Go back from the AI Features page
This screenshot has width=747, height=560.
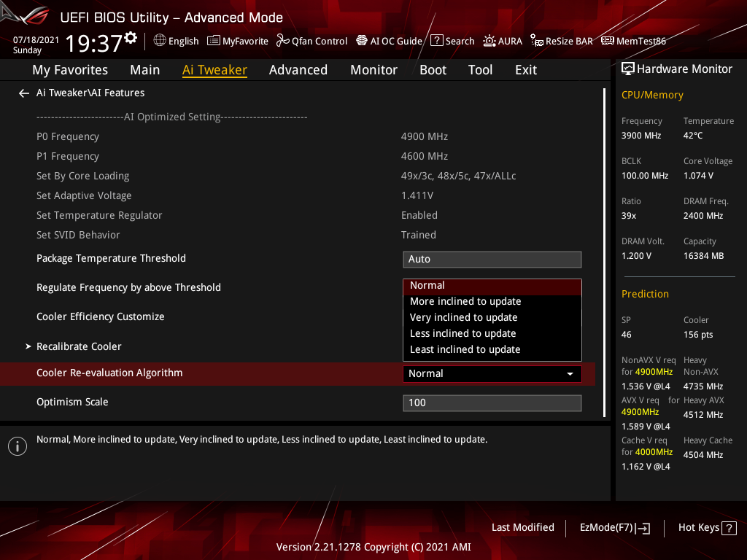[x=23, y=93]
